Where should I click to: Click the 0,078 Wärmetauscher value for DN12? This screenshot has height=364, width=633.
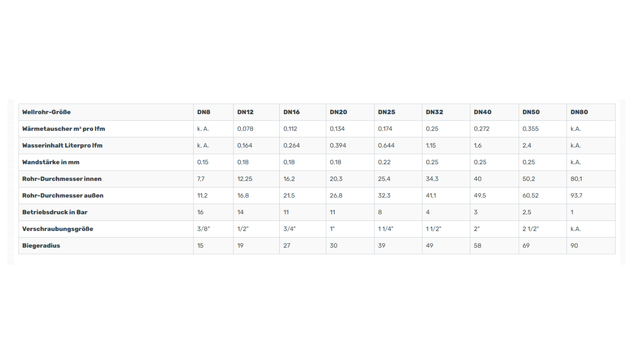tap(245, 129)
